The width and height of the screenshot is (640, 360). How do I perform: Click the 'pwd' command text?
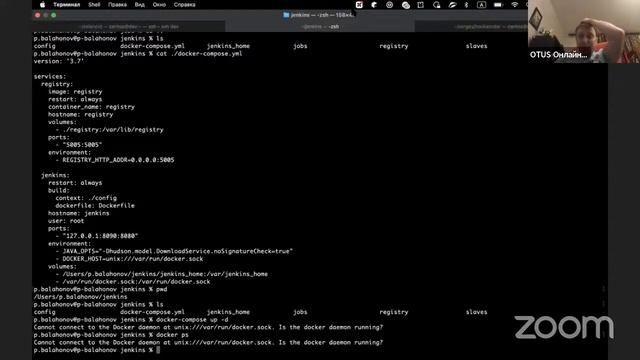pos(162,289)
